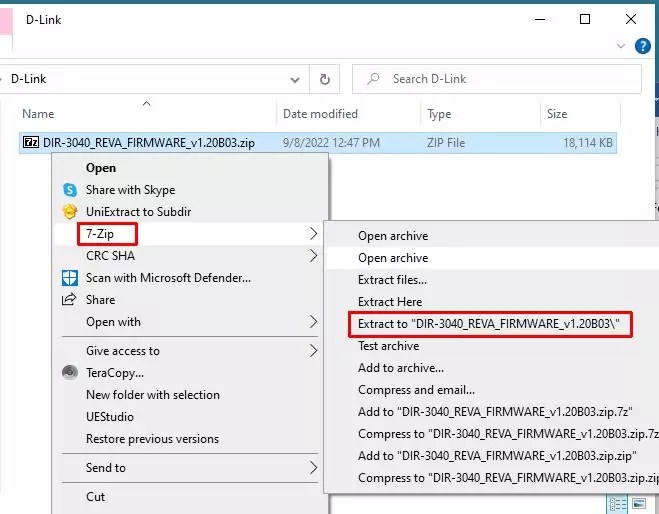The image size is (659, 514).
Task: Open file with UEStudio
Action: 110,417
